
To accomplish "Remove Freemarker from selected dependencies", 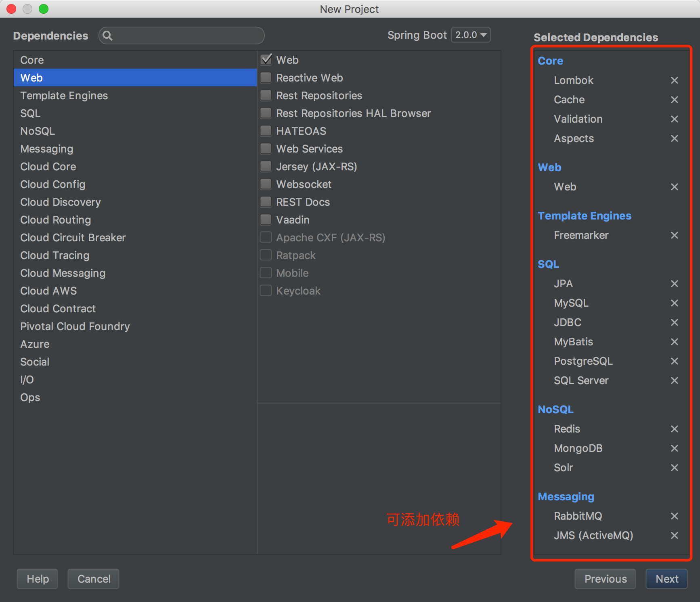I will click(674, 235).
